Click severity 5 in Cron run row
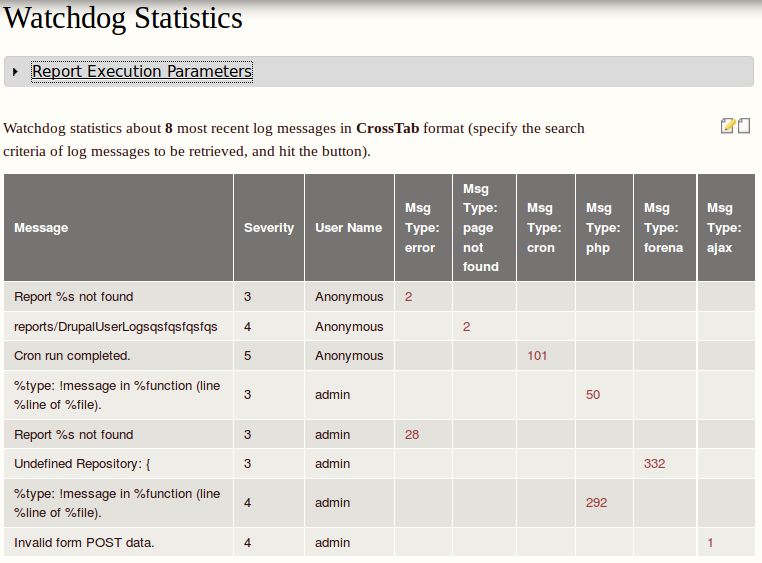 247,356
